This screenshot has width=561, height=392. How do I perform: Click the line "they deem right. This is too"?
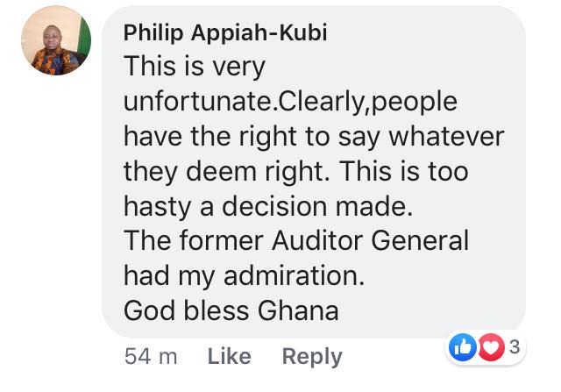(x=295, y=171)
